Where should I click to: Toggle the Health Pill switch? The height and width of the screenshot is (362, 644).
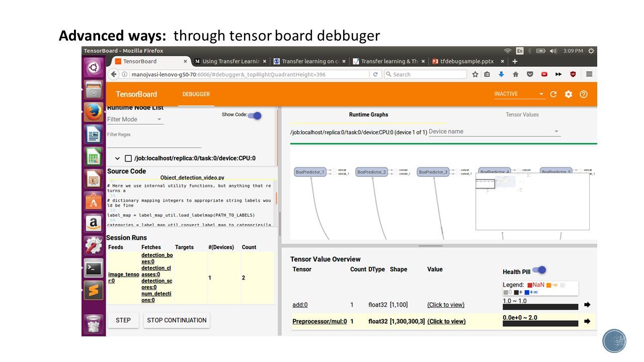pyautogui.click(x=539, y=270)
